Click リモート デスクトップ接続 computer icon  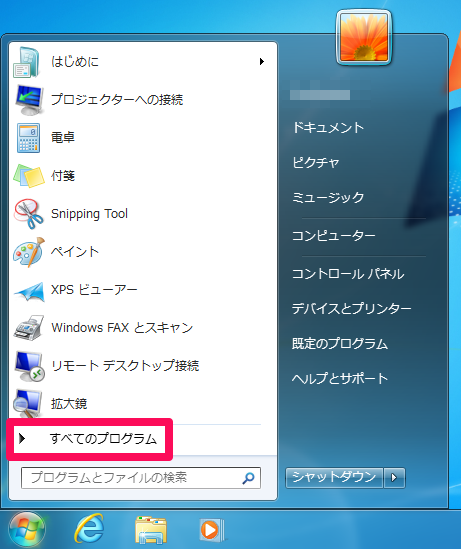(x=29, y=366)
